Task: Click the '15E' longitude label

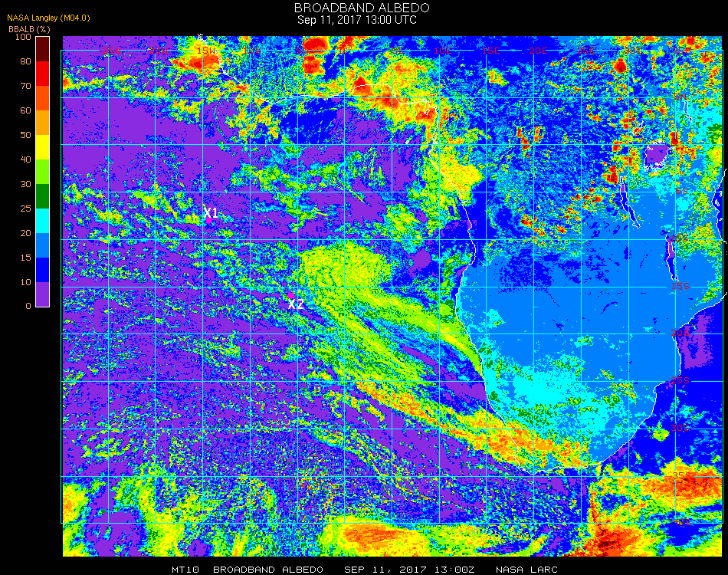Action: click(x=490, y=51)
